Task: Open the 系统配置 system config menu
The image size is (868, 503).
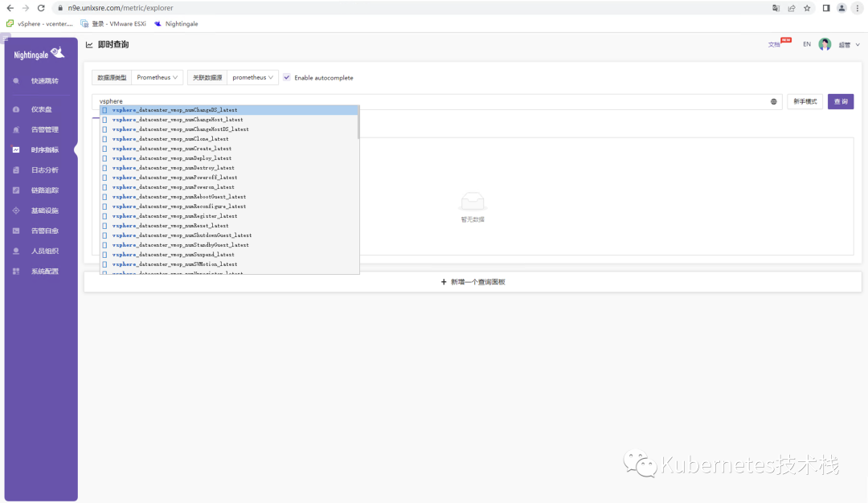Action: click(x=40, y=271)
